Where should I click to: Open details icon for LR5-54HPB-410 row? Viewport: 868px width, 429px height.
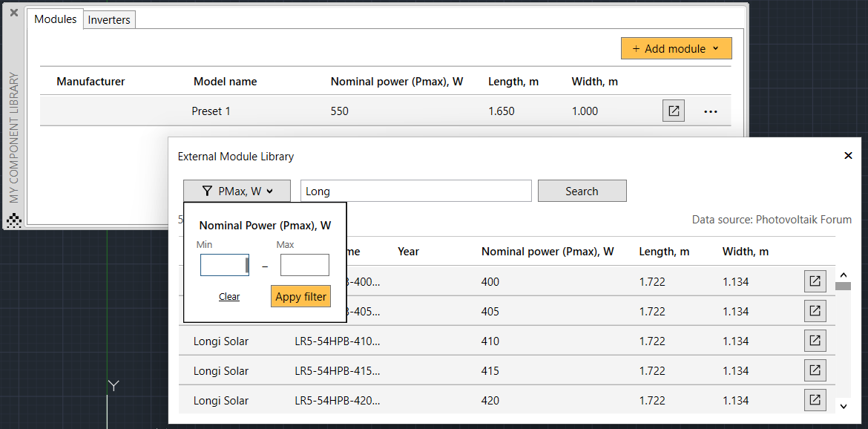[815, 341]
